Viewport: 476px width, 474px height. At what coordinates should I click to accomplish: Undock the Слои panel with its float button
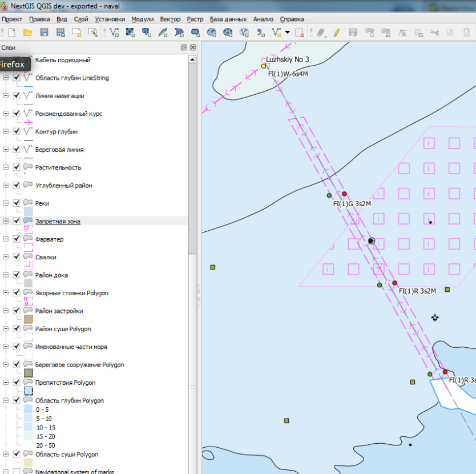(183, 47)
